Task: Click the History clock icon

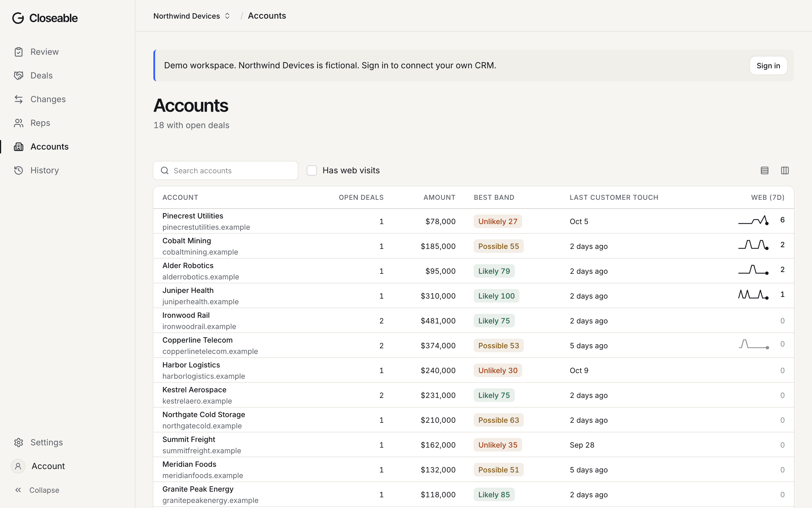Action: (x=19, y=170)
